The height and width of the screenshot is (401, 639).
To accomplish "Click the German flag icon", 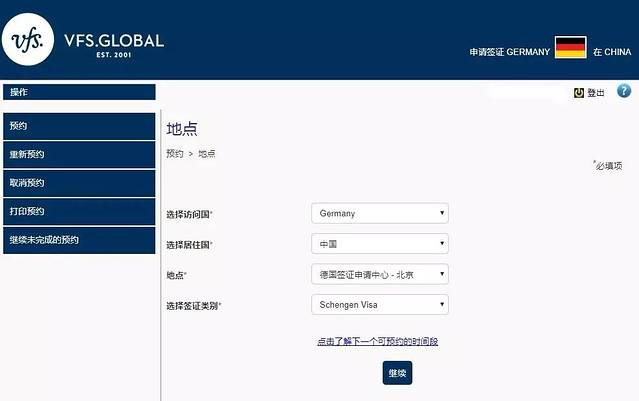I will 571,47.
